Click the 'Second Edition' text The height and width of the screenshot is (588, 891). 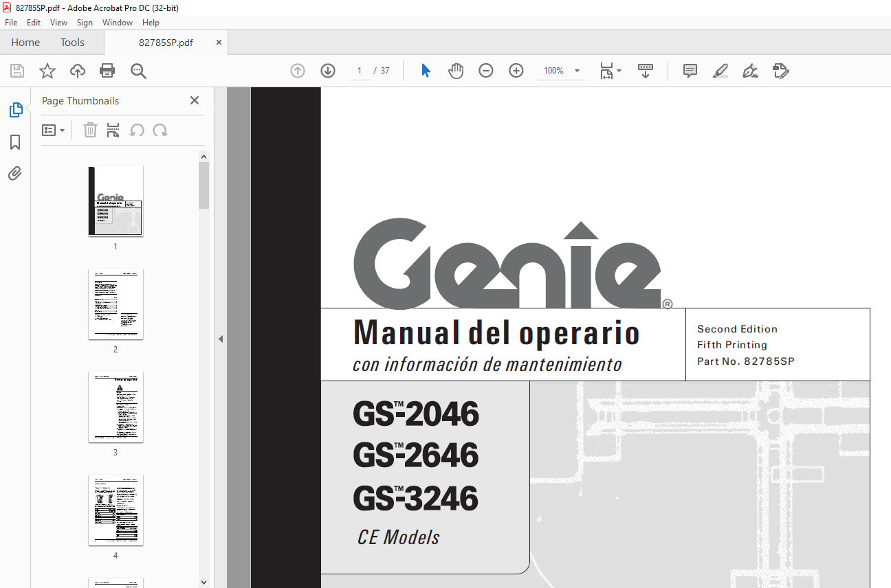pos(738,329)
